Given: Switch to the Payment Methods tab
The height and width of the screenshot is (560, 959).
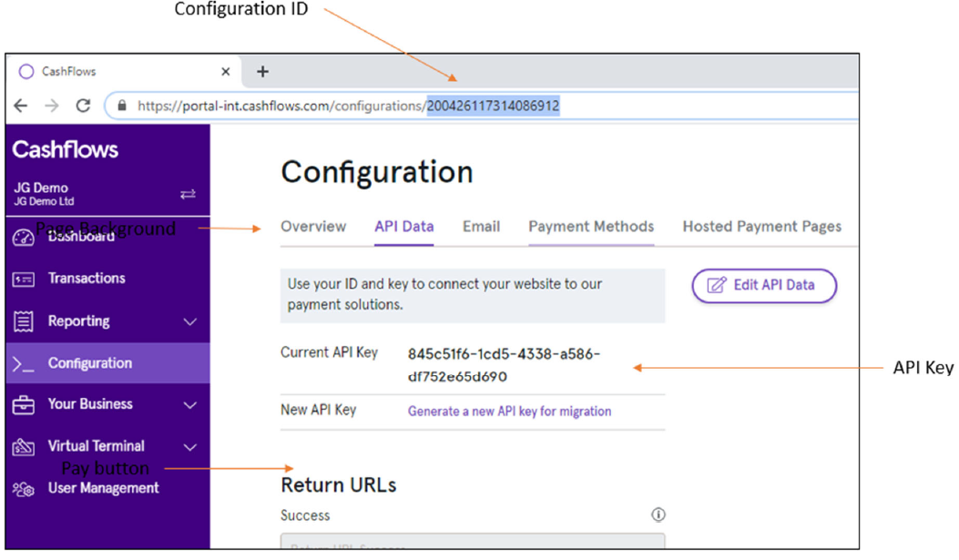Looking at the screenshot, I should 591,227.
